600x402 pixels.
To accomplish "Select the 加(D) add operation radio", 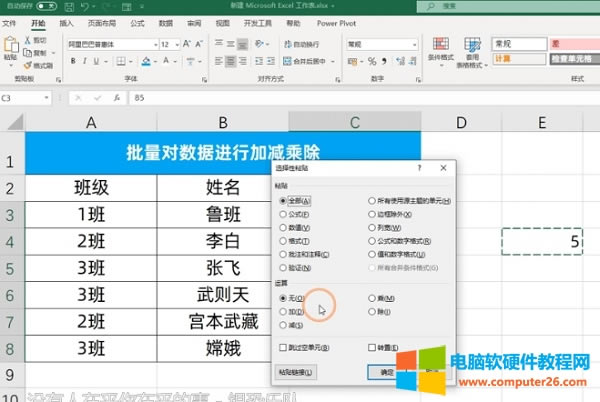I will point(284,311).
